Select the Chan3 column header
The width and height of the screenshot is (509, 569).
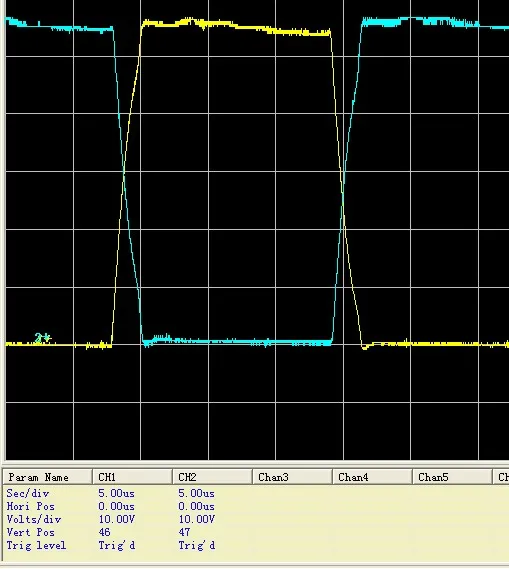[292, 477]
